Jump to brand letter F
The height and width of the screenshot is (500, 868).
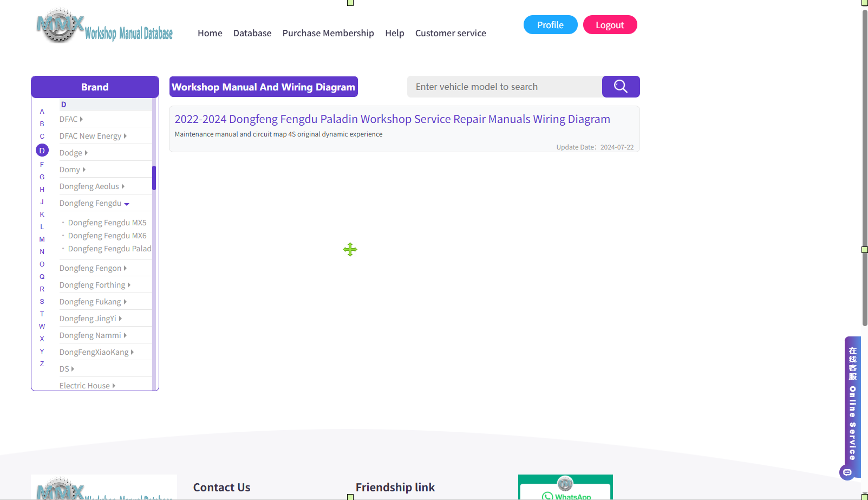tap(42, 165)
